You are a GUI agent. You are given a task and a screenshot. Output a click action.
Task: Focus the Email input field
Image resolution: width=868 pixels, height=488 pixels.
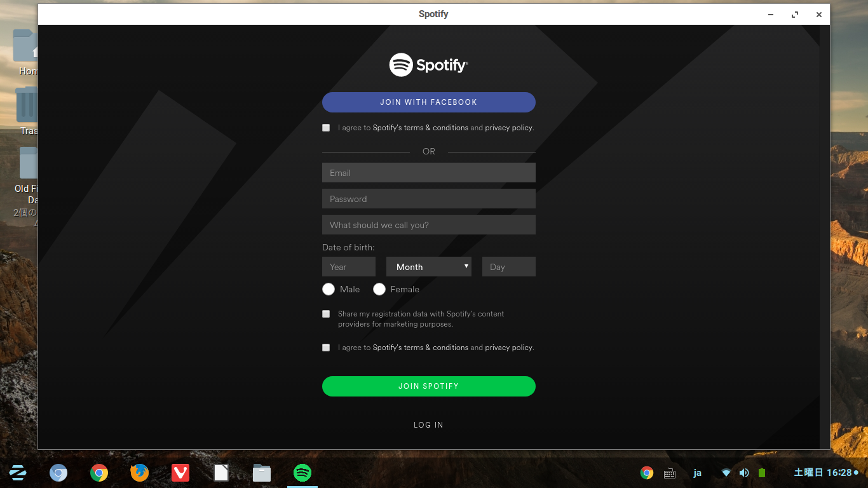[429, 173]
